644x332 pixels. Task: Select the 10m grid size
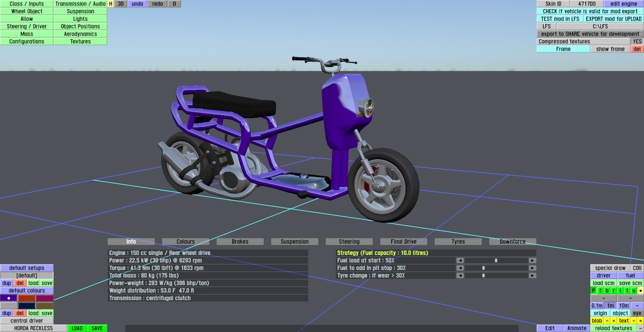(624, 306)
